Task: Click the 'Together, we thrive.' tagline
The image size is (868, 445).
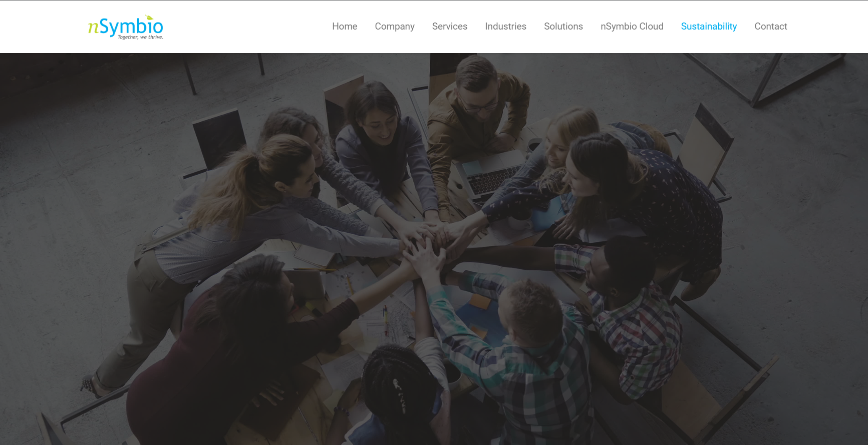Action: coord(140,37)
